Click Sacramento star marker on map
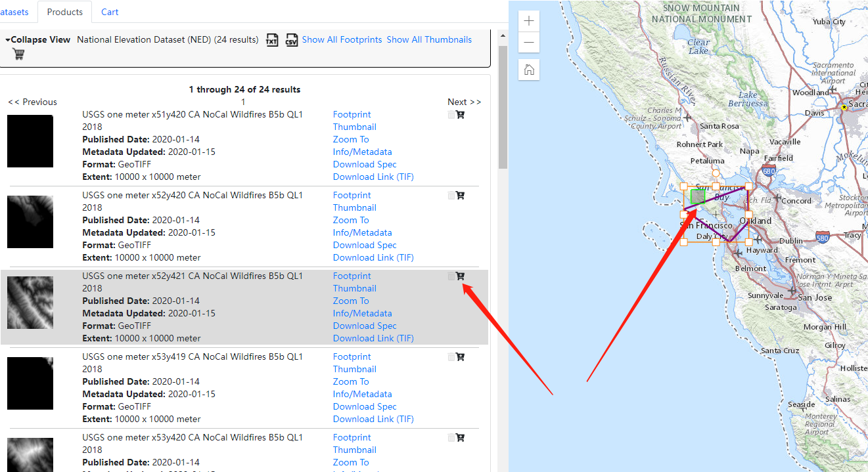This screenshot has height=472, width=868. (x=844, y=107)
